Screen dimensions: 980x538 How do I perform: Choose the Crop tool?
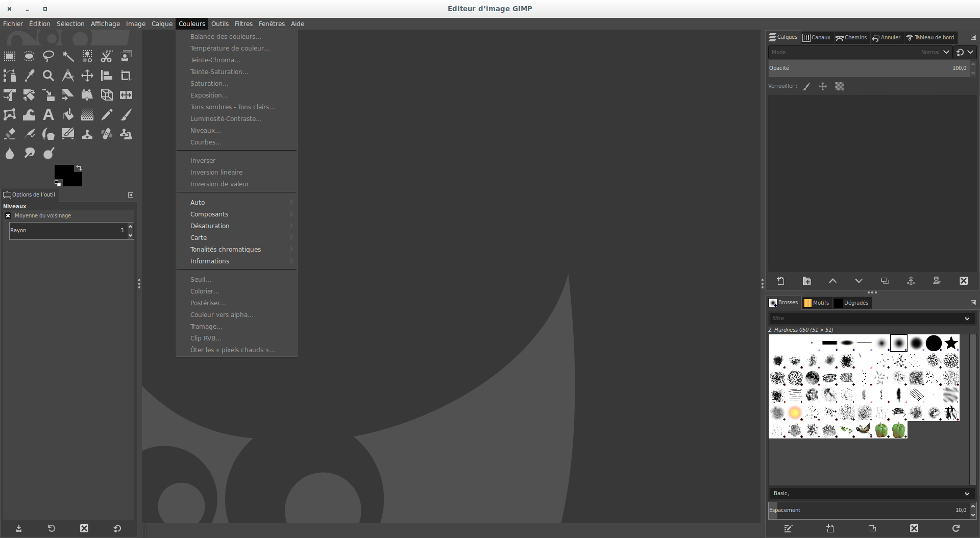[x=126, y=76]
